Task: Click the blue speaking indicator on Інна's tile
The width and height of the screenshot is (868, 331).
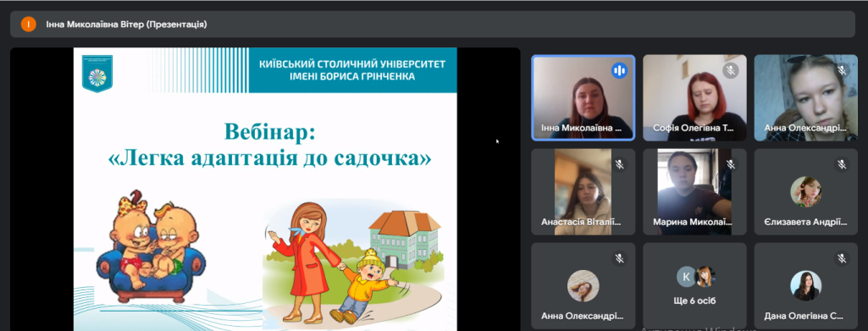Action: (x=619, y=70)
